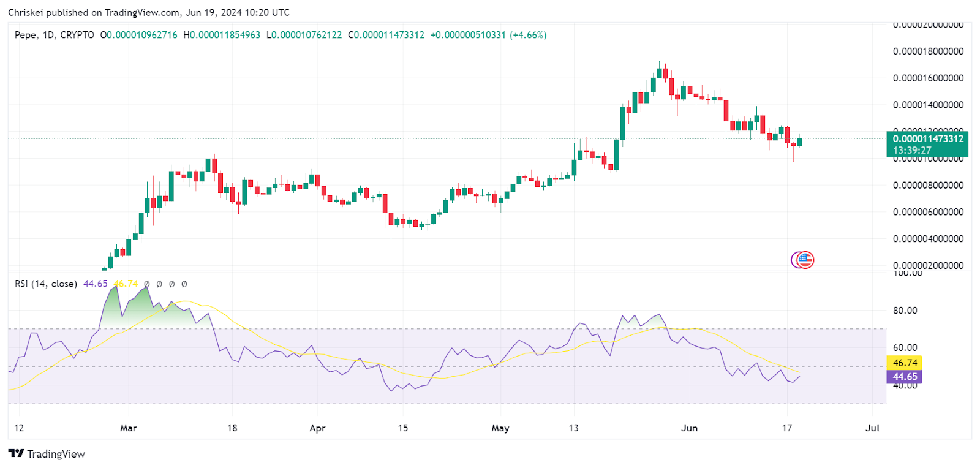980x468 pixels.
Task: Click the '17' date label on time axis
Action: coord(787,428)
